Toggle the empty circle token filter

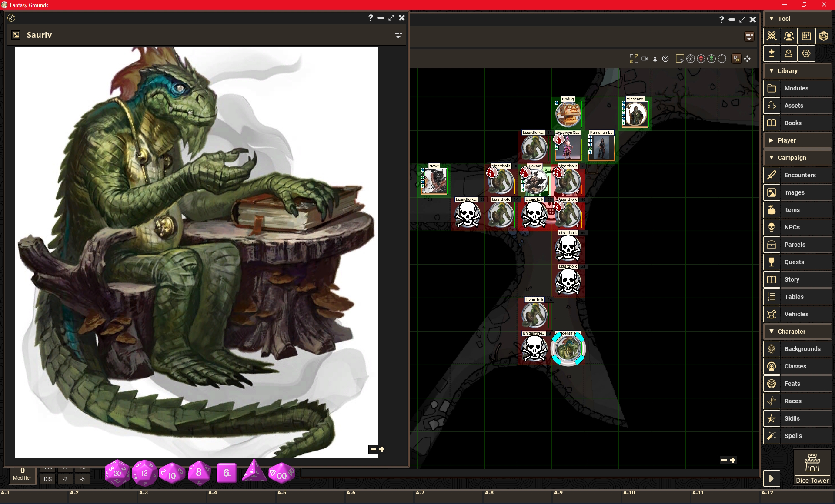coord(722,59)
